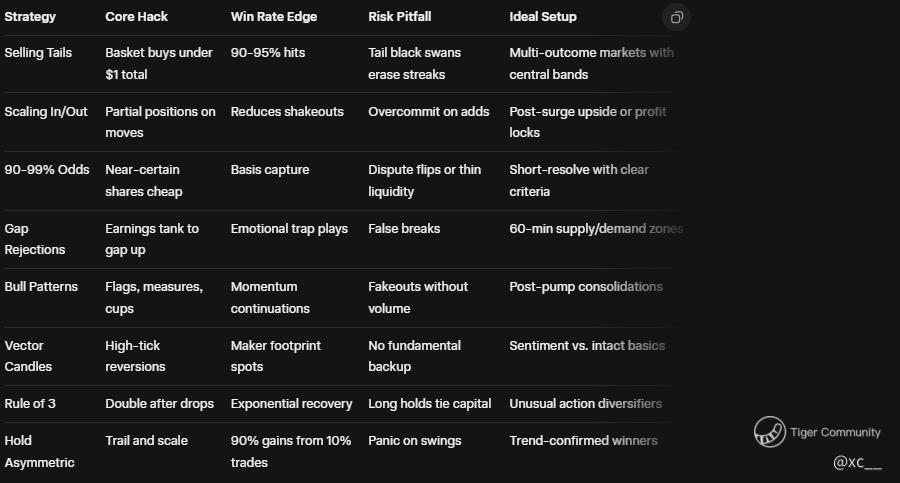900x483 pixels.
Task: Select the 90-99% Odds strategy cell
Action: (47, 170)
